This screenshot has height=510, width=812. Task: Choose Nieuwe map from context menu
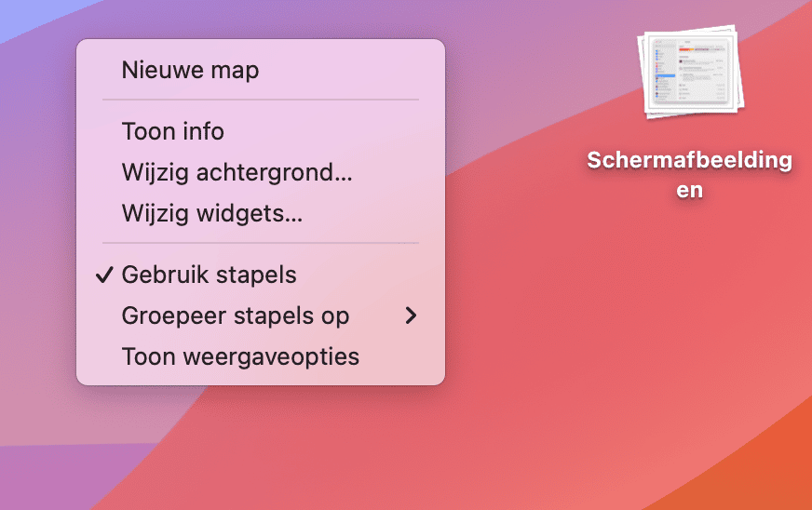261,70
